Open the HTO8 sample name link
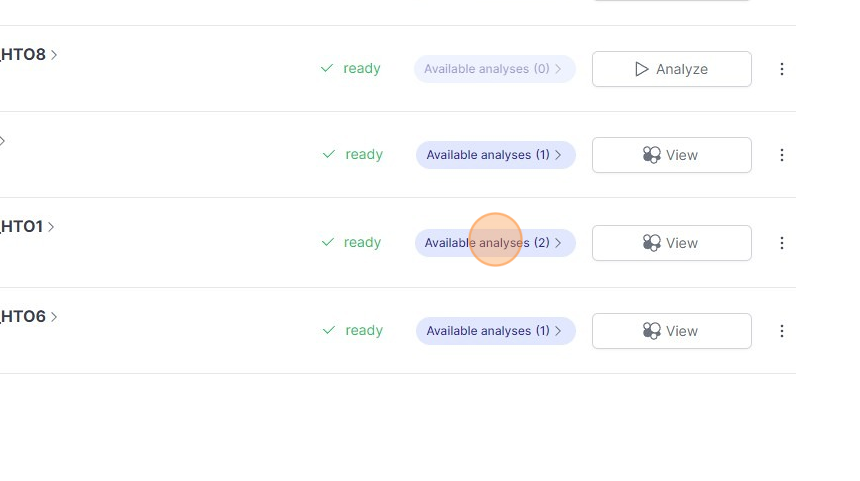This screenshot has width=860, height=481. (25, 55)
